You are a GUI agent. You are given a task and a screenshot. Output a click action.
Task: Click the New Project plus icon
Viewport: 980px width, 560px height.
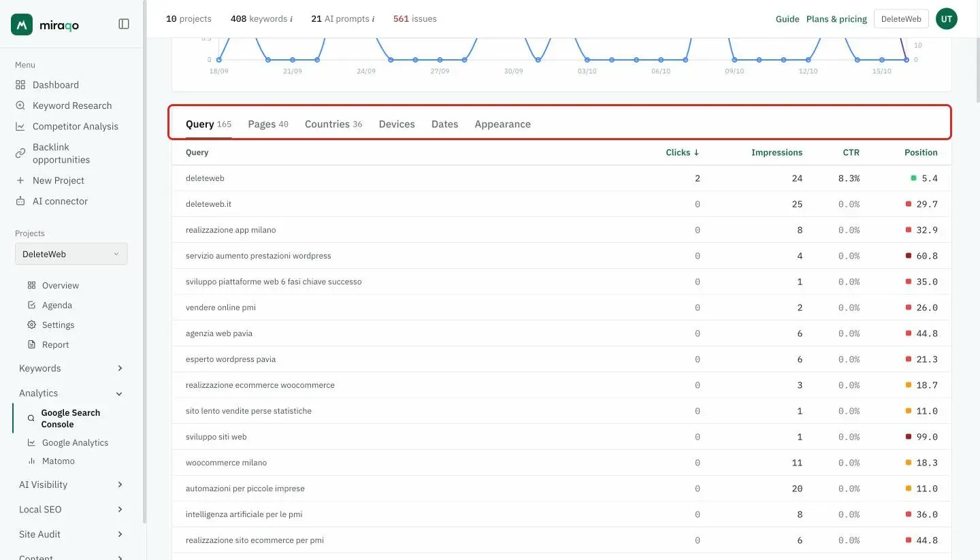click(20, 180)
